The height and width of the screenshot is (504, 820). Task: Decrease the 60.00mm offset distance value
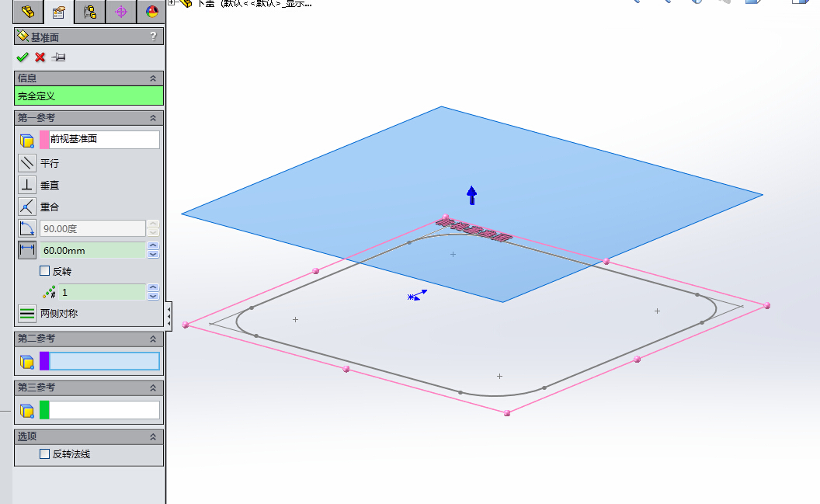(x=153, y=255)
